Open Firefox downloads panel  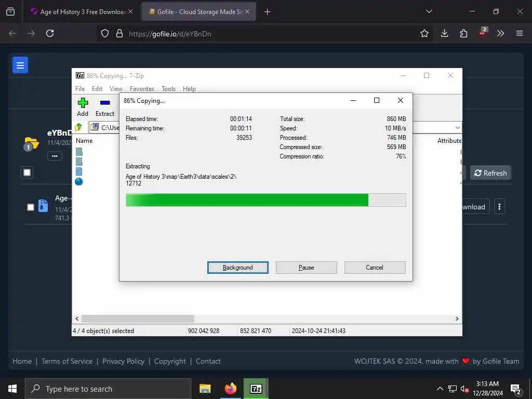[x=445, y=33]
